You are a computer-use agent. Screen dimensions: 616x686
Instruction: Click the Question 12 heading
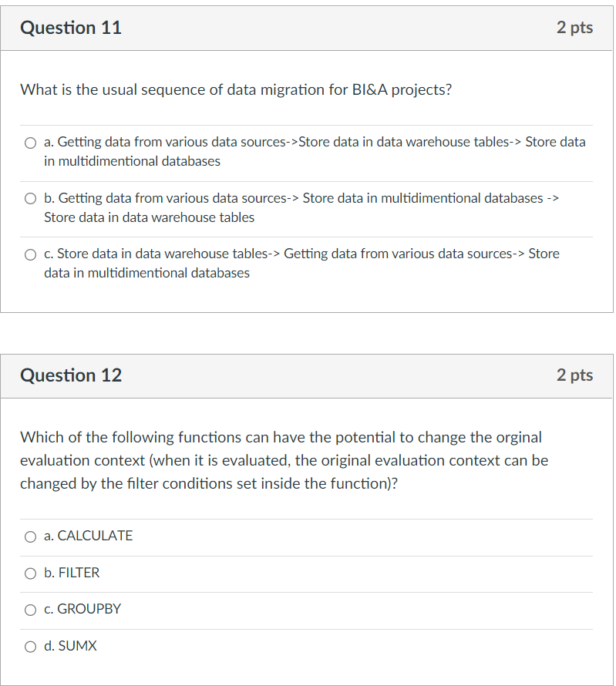pyautogui.click(x=71, y=375)
